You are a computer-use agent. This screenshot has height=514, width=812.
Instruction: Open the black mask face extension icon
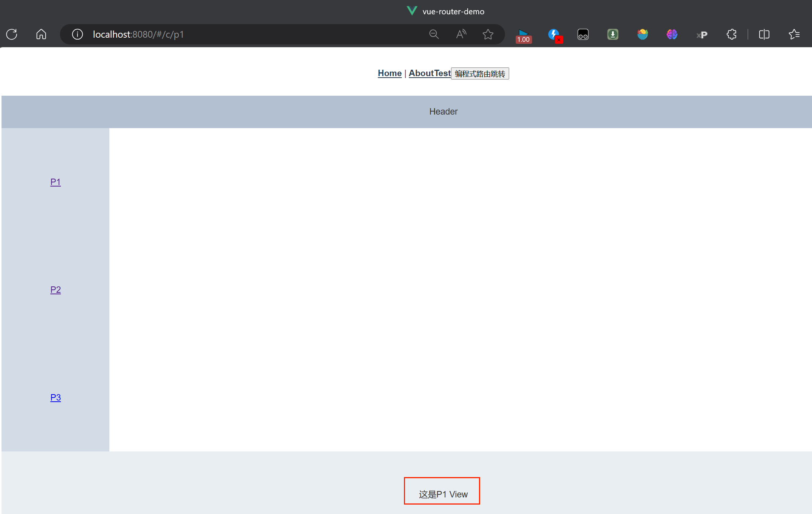[583, 34]
